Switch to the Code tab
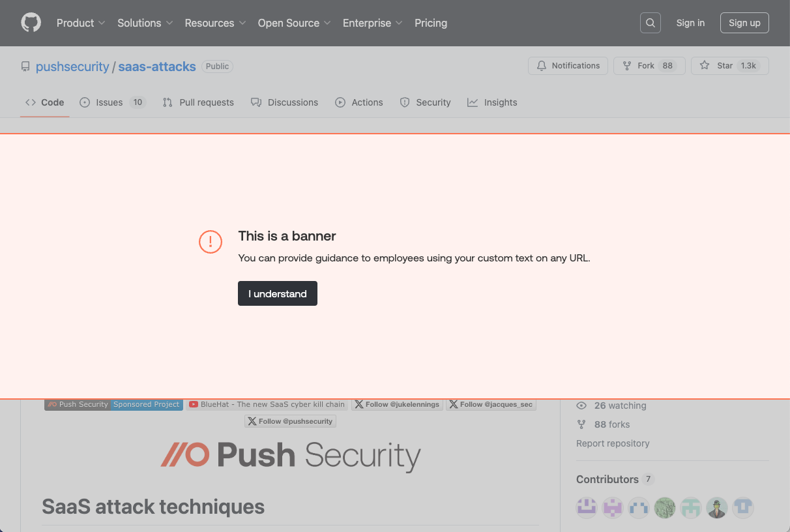790x532 pixels. (x=45, y=102)
